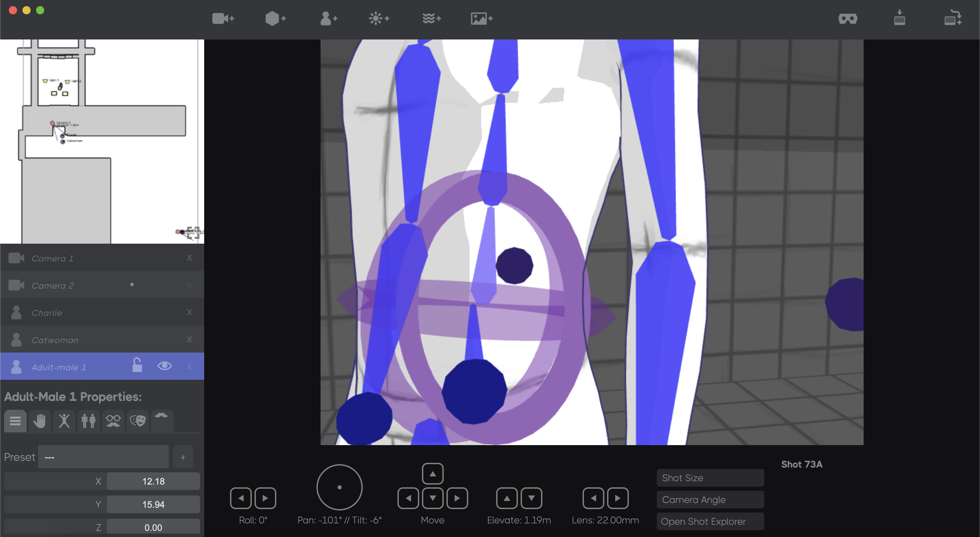Delete Adult-male 1 from the list
The image size is (980, 537).
[x=190, y=367]
